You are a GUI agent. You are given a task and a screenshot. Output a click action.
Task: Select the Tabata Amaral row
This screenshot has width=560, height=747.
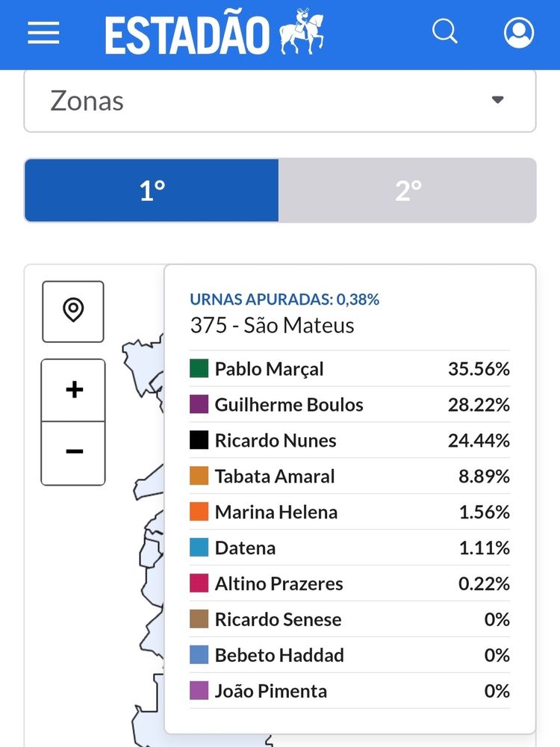pos(349,477)
